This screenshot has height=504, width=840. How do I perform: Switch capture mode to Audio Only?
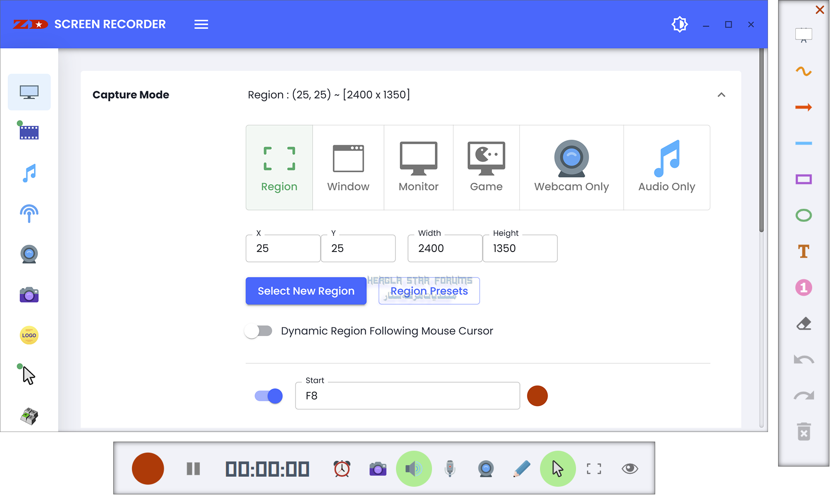coord(666,168)
